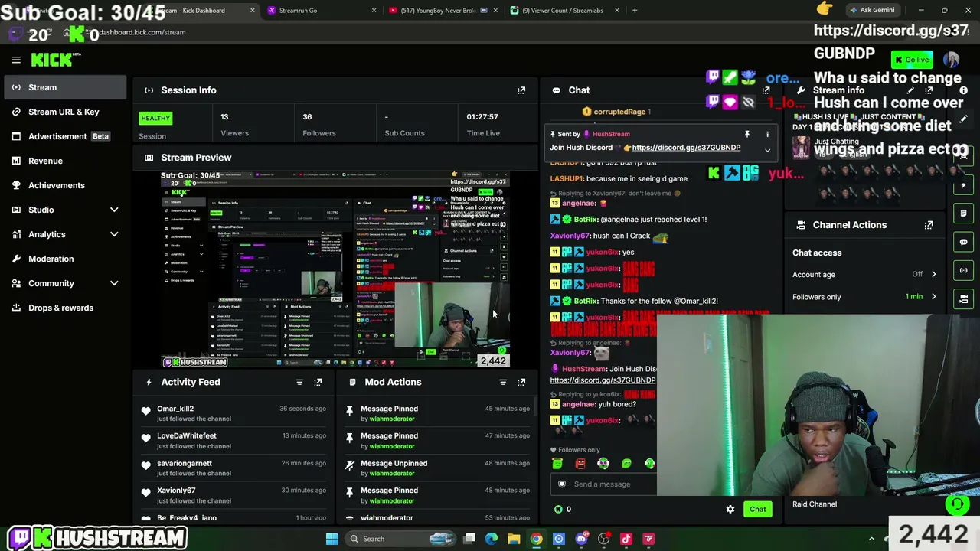Click the green Go live button
The image size is (980, 551).
click(x=910, y=60)
